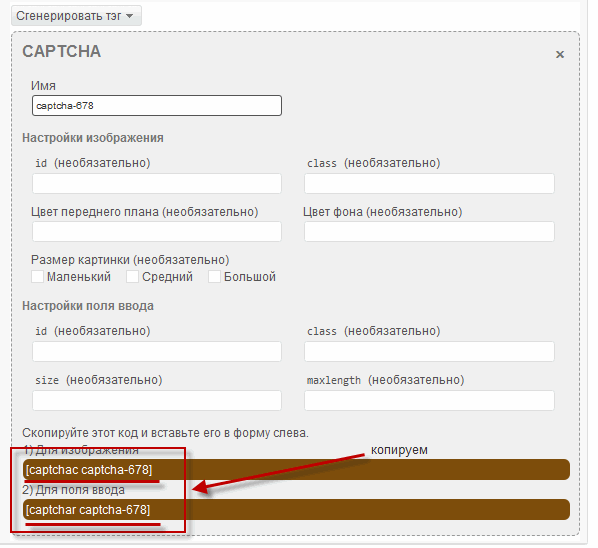Click the size input field
Screen dimensions: 598x548
pyautogui.click(x=157, y=400)
